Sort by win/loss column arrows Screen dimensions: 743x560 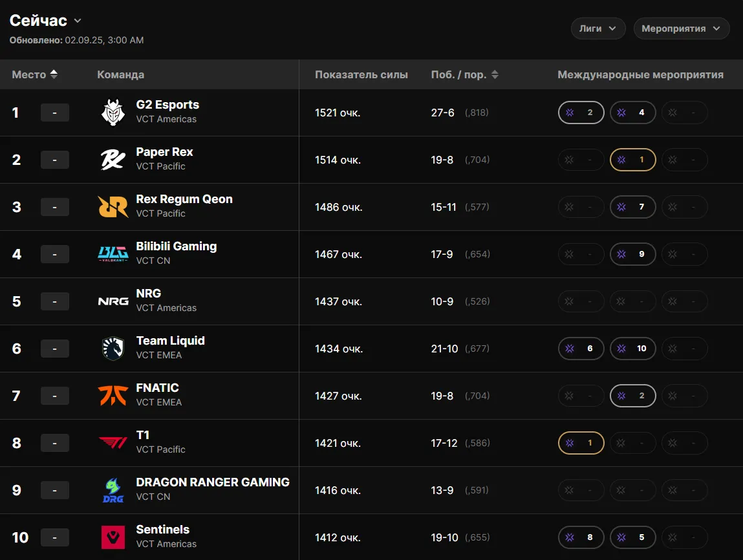495,74
